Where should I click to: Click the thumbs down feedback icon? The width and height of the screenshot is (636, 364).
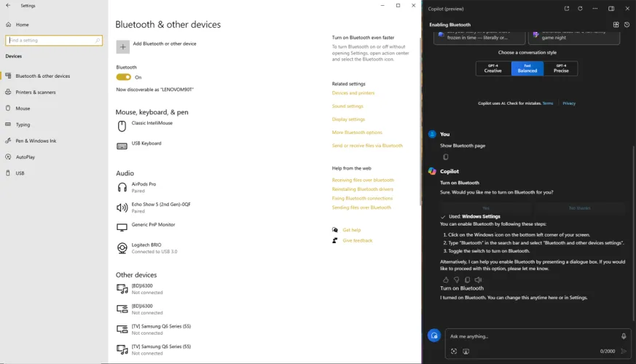[457, 280]
